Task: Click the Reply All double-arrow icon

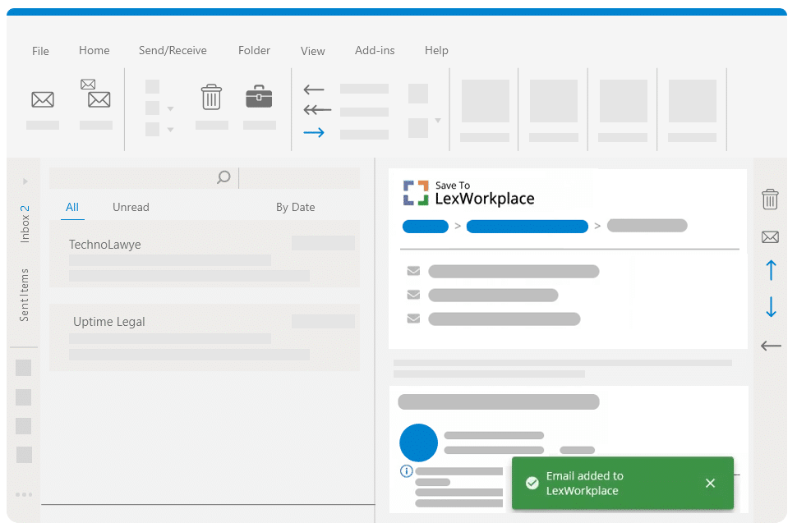Action: (316, 110)
